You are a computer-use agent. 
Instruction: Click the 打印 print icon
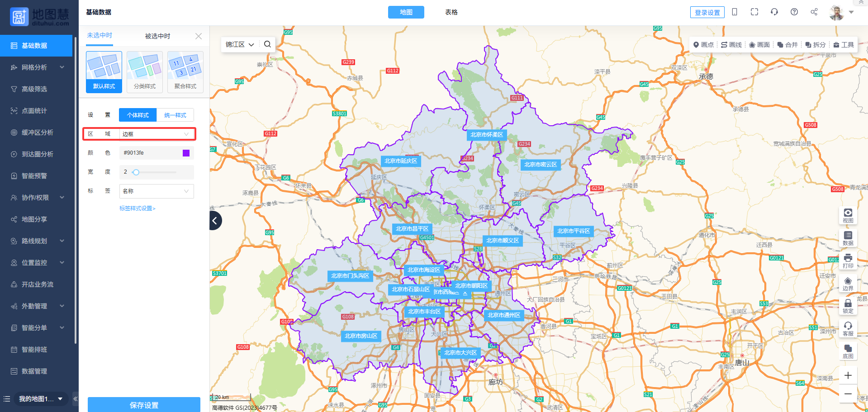[x=848, y=260]
